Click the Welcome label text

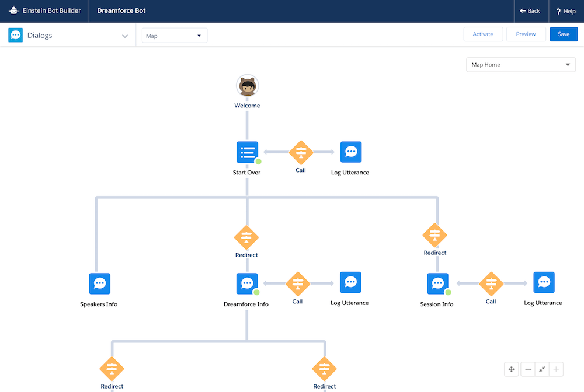(x=247, y=106)
